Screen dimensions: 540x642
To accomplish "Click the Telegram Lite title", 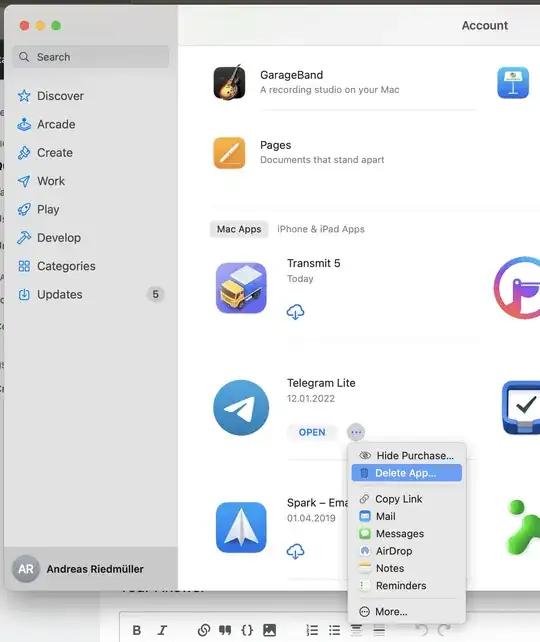I will 321,383.
